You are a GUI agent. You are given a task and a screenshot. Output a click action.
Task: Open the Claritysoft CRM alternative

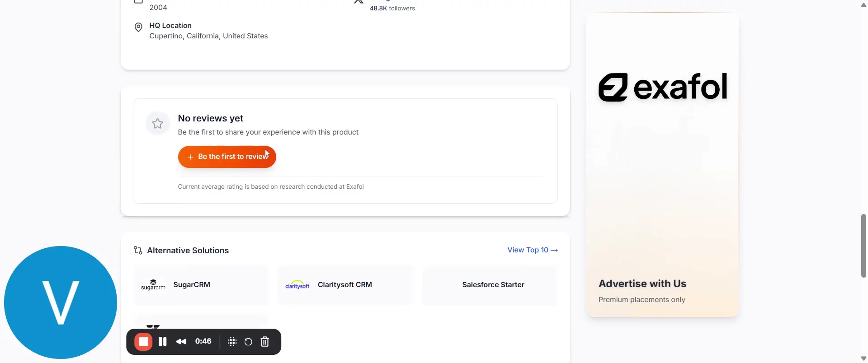(344, 285)
